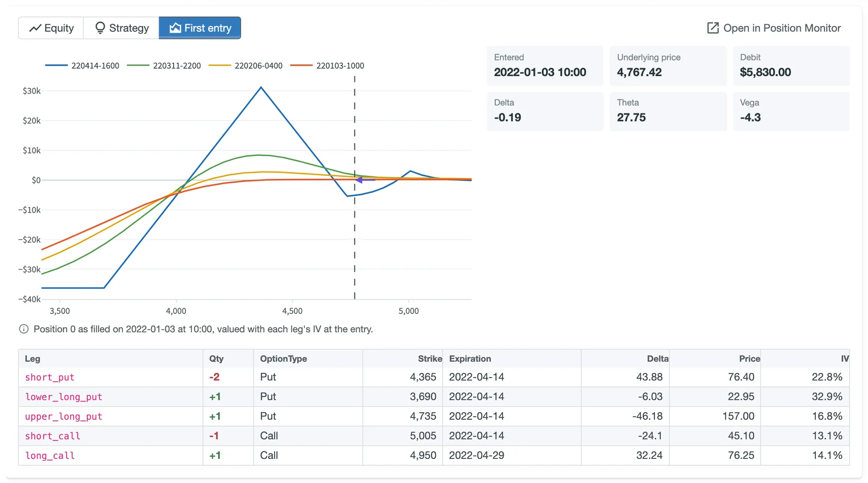Click the $30k y-axis label

coord(32,91)
